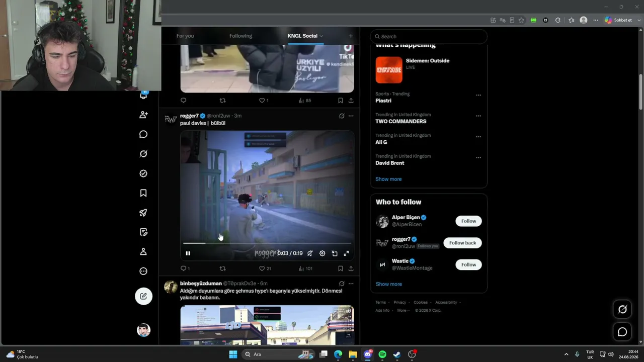Switch to the Following tab

pos(240,36)
